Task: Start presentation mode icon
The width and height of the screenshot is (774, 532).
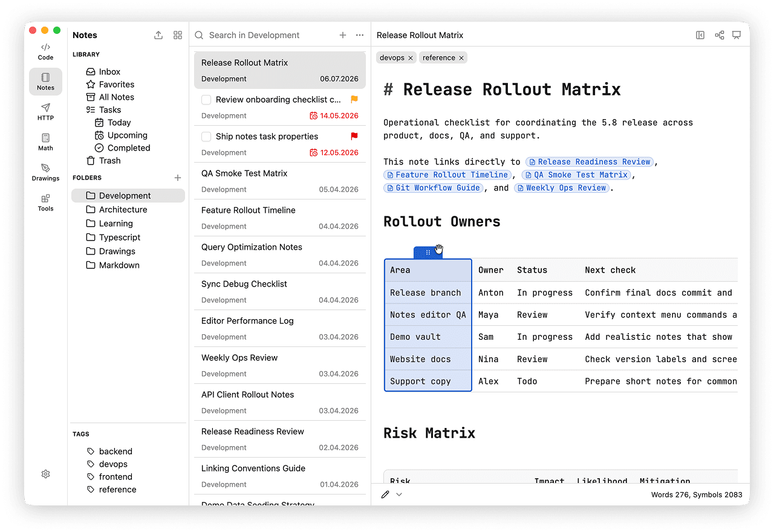Action: 737,35
